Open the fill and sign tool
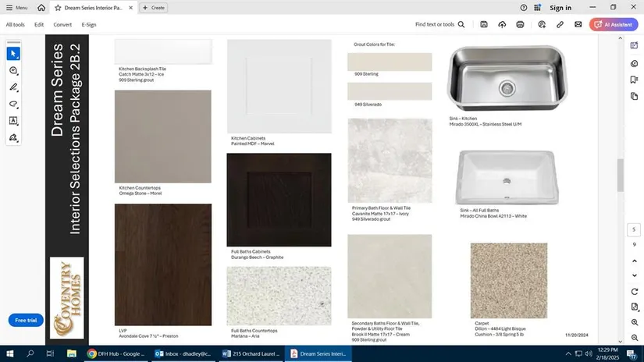This screenshot has width=644, height=362. pyautogui.click(x=14, y=138)
